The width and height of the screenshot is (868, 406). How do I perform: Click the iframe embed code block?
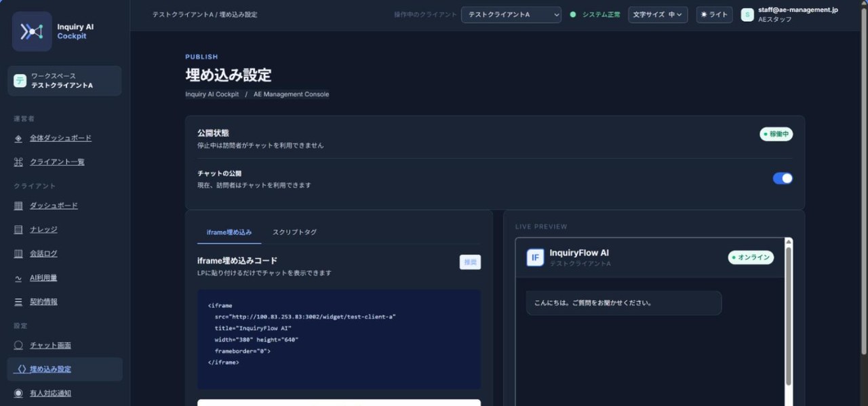click(x=339, y=339)
